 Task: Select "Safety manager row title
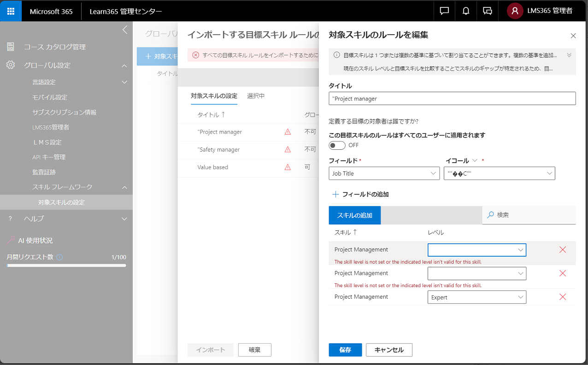click(x=218, y=149)
